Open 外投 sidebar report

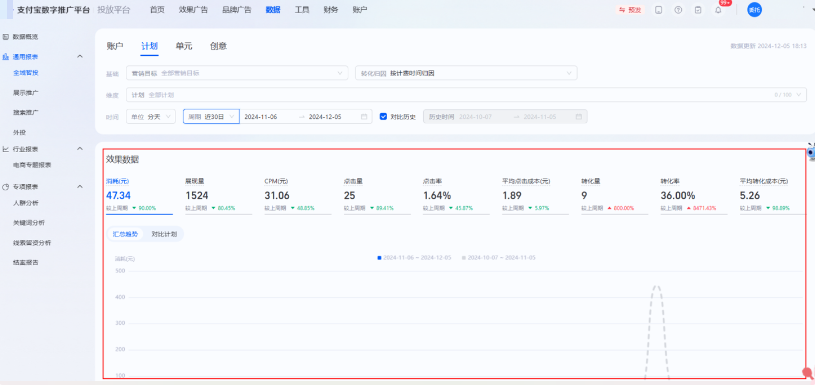point(19,132)
